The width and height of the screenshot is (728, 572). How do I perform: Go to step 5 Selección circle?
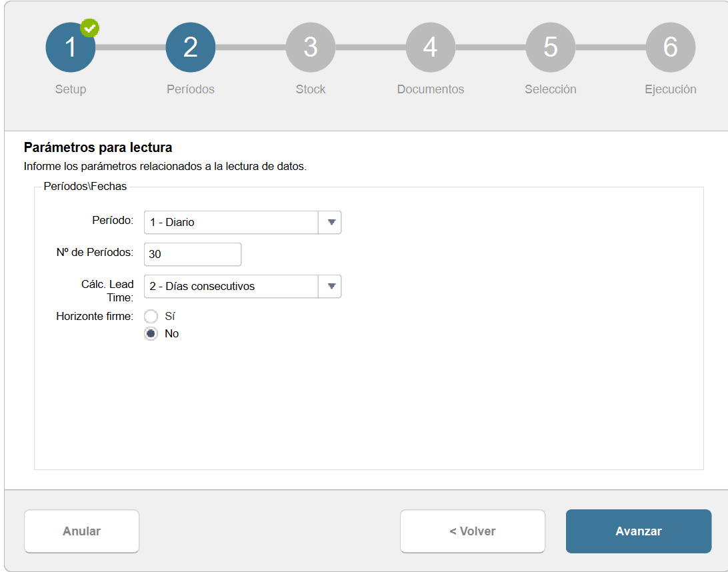click(x=551, y=47)
